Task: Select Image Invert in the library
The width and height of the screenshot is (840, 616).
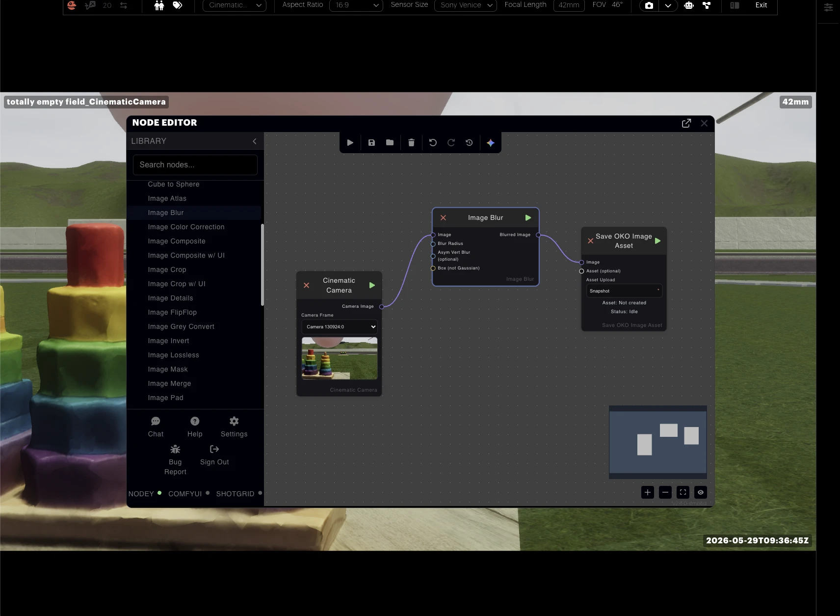Action: click(168, 341)
